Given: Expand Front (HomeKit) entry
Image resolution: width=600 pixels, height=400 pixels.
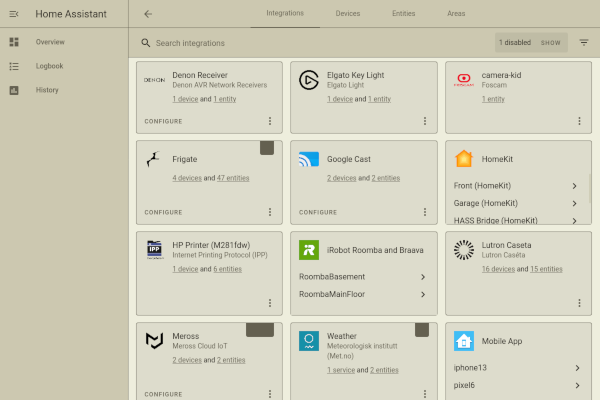Looking at the screenshot, I should coord(515,186).
